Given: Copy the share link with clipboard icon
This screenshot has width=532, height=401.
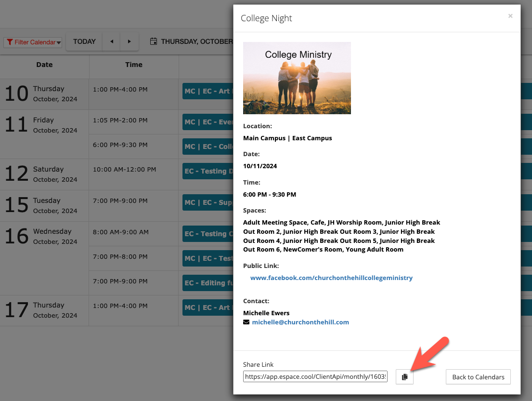Looking at the screenshot, I should (x=404, y=377).
